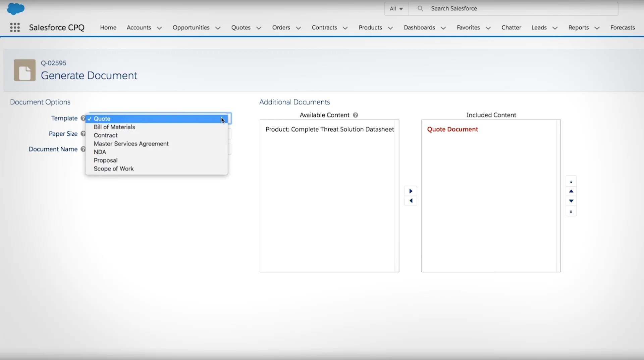
Task: Open Template field help icon
Action: (x=83, y=118)
